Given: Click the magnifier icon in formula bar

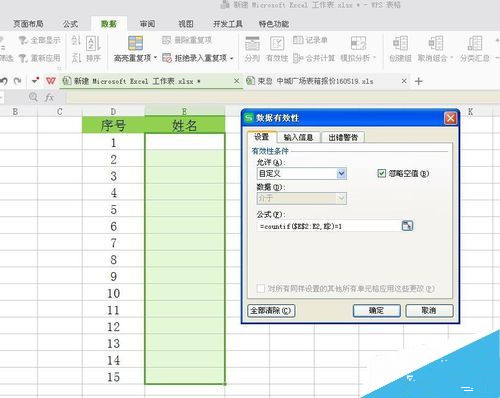Looking at the screenshot, I should click(33, 97).
